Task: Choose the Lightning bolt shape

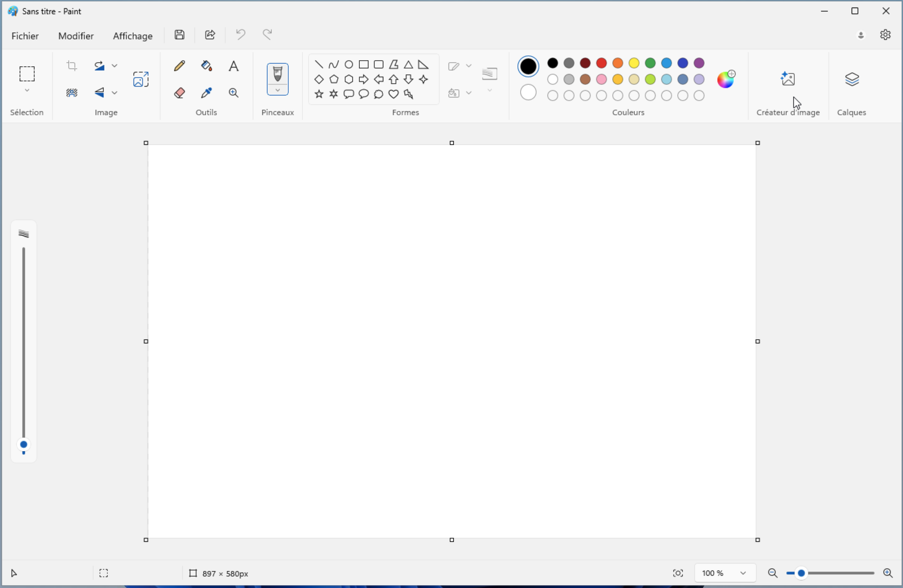Action: pyautogui.click(x=408, y=94)
